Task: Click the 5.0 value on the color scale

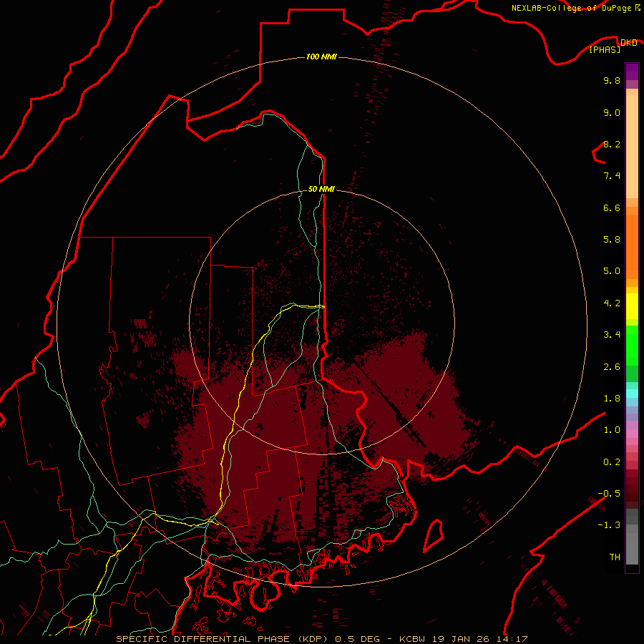Action: coord(612,271)
